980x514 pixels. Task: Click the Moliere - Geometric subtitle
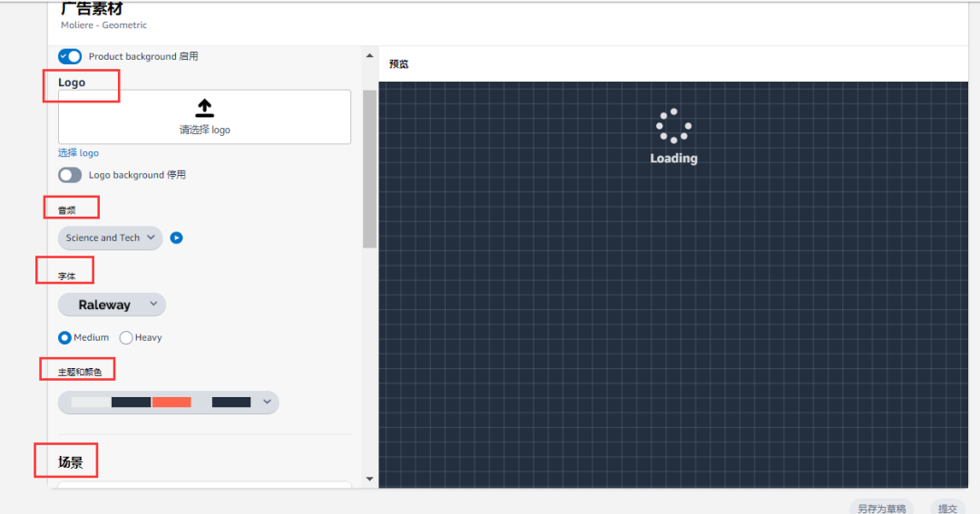103,25
